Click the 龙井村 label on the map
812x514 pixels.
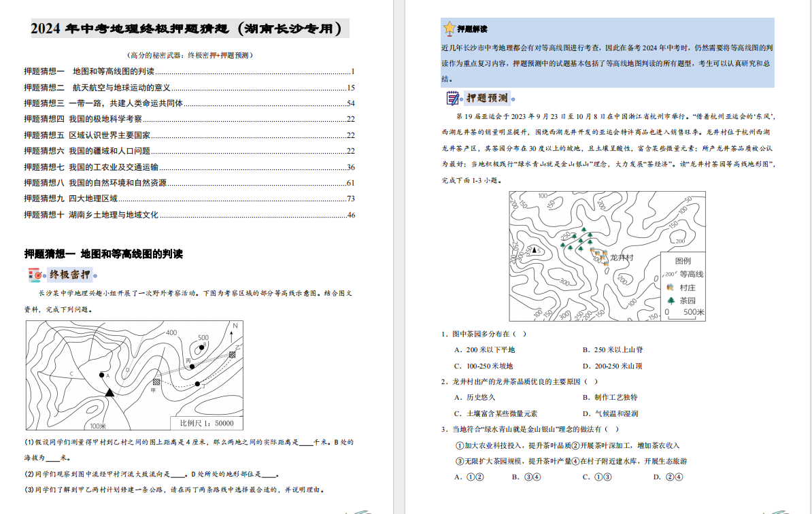pyautogui.click(x=622, y=257)
